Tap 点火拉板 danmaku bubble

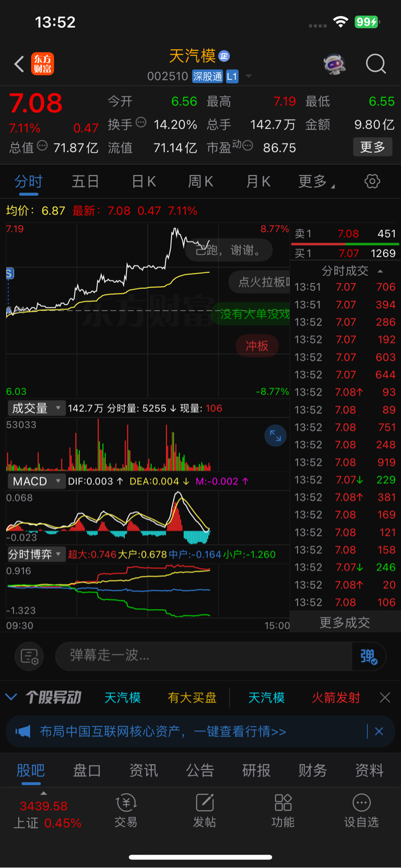[260, 282]
